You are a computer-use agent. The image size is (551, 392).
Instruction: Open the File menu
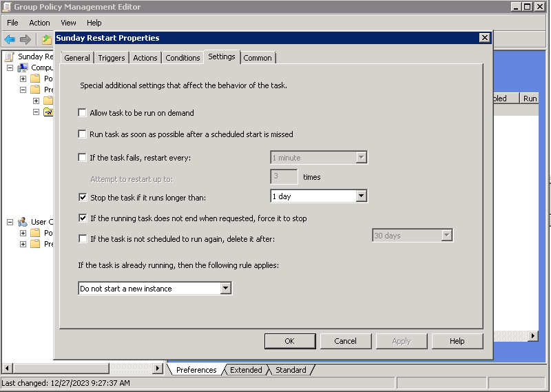(x=12, y=23)
